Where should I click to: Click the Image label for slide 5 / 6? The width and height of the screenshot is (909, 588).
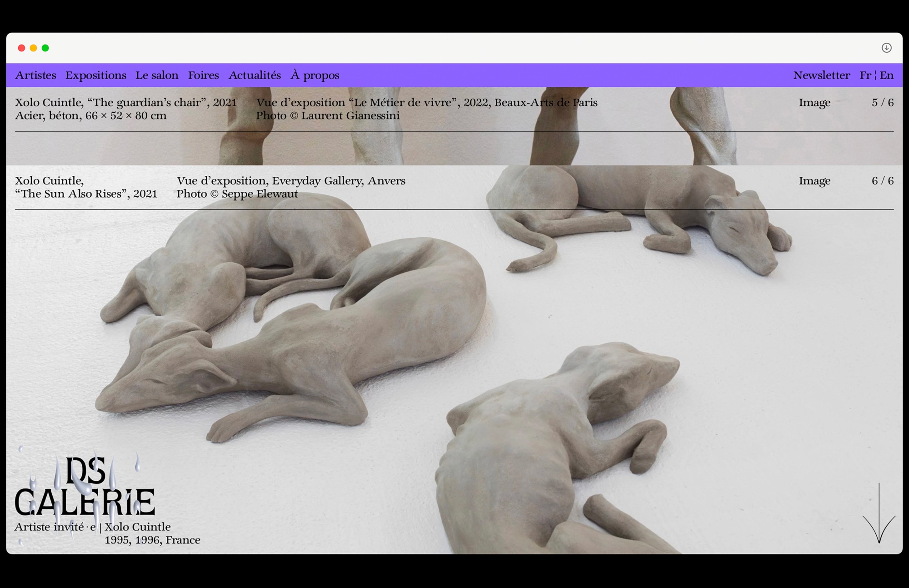814,103
